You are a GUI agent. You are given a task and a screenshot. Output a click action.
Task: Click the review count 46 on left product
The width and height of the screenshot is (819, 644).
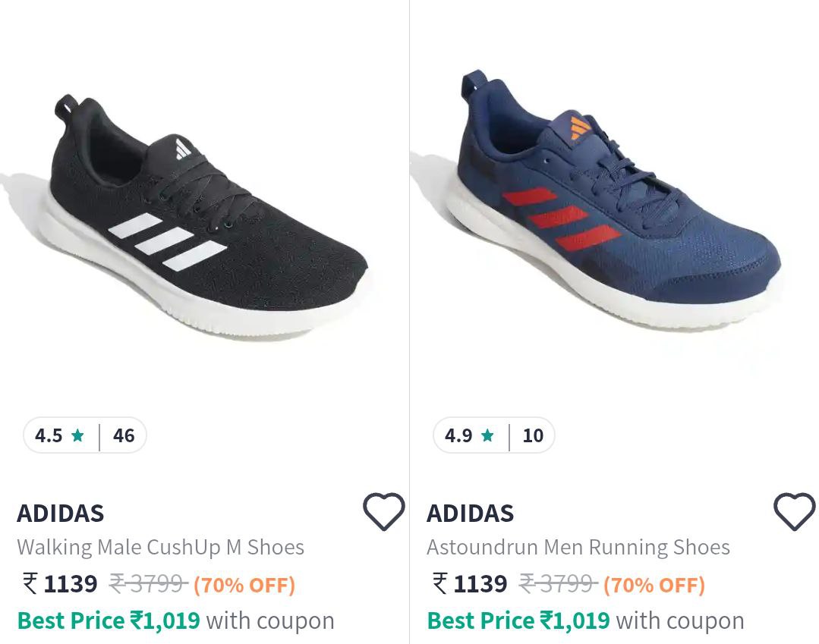tap(124, 435)
